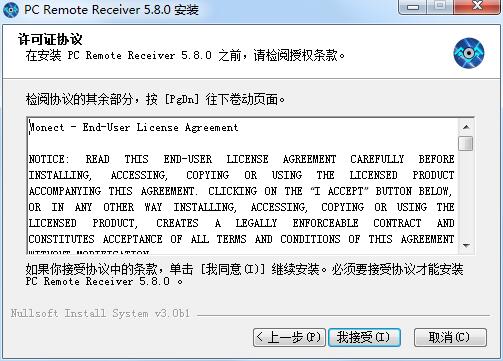
Task: Click the greyed-out maximize window button
Action: pyautogui.click(x=440, y=6)
